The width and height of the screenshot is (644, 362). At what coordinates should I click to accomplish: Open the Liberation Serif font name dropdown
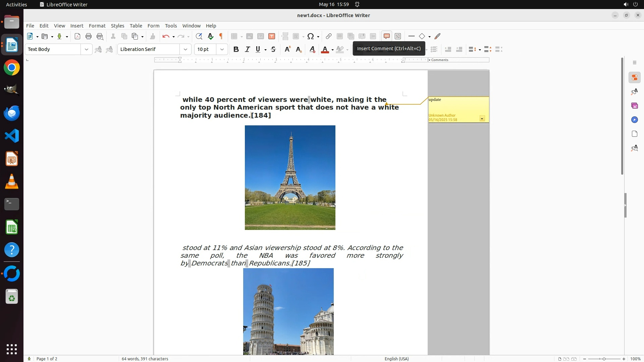(185, 49)
